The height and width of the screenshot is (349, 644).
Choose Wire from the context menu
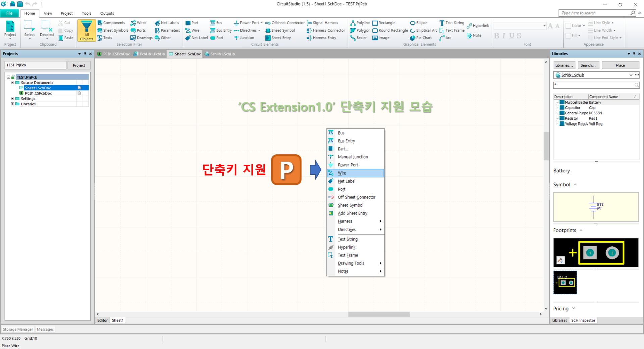(356, 173)
